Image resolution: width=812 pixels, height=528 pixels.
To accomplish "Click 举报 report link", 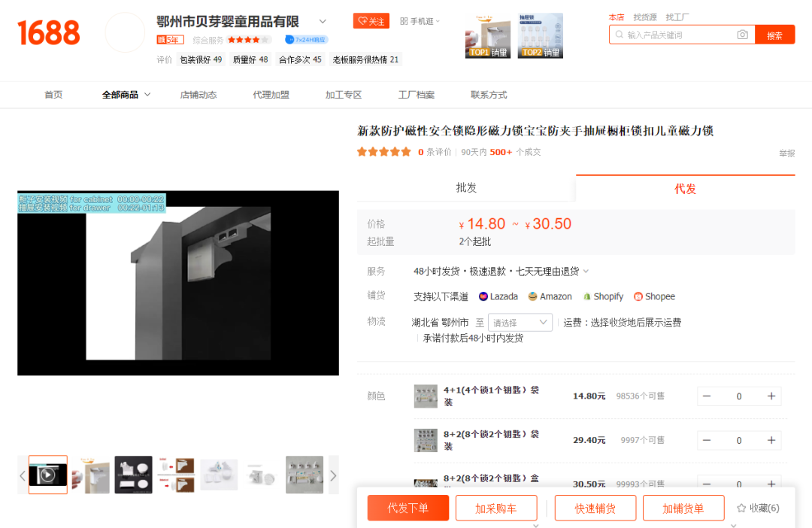I will click(786, 153).
